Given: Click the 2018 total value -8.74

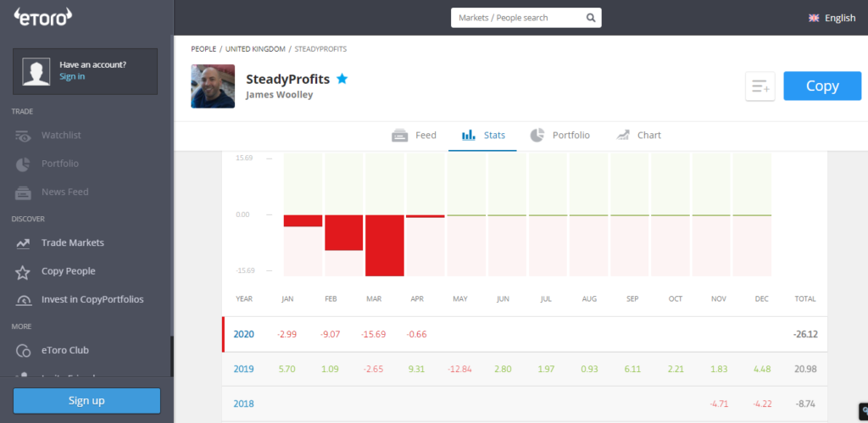Looking at the screenshot, I should pos(806,404).
